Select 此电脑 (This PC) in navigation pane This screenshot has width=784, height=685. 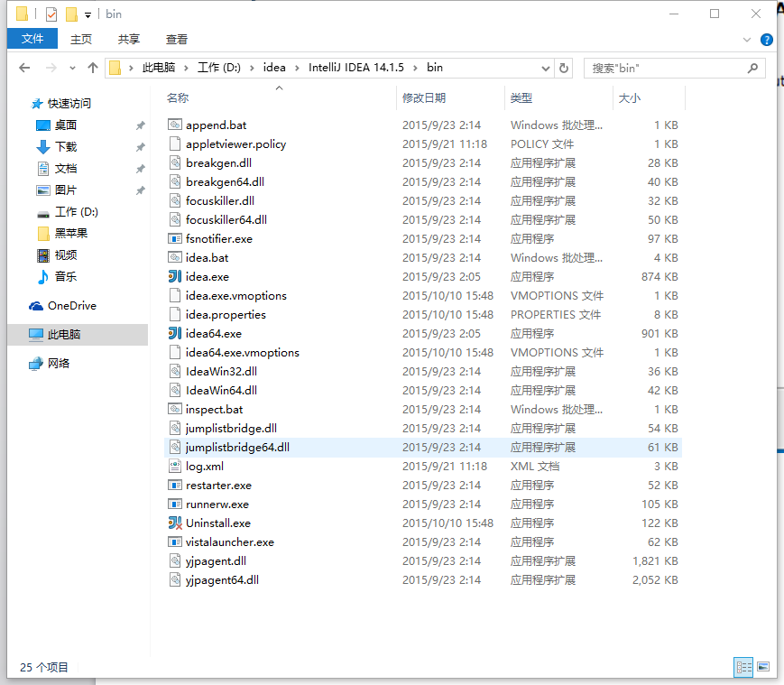(x=78, y=335)
